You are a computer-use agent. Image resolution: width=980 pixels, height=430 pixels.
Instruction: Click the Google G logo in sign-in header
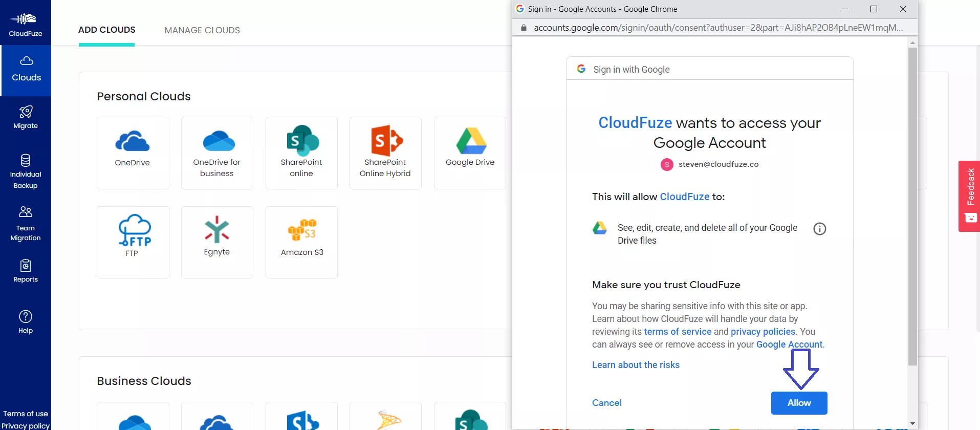point(581,69)
